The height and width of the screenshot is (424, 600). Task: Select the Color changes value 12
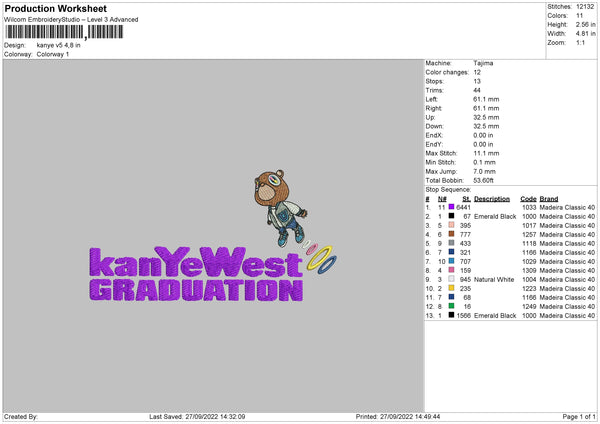(477, 72)
